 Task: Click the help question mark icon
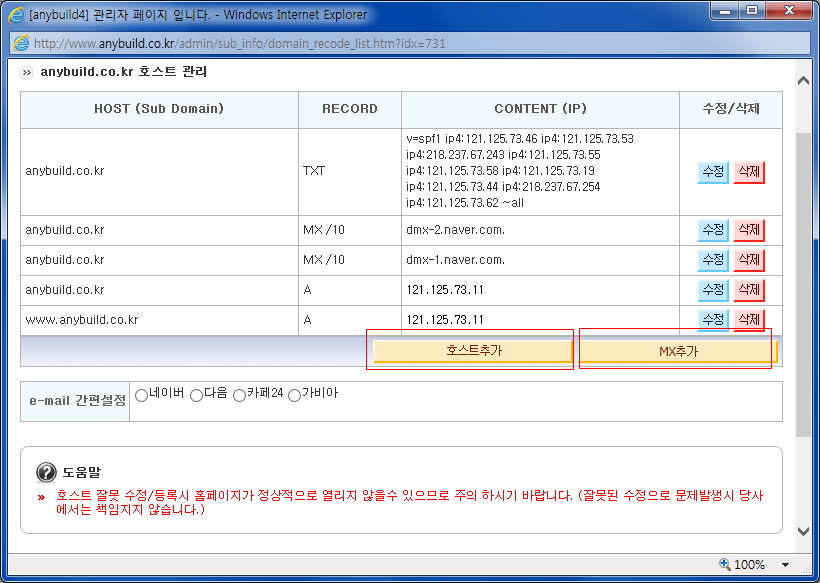pyautogui.click(x=46, y=472)
